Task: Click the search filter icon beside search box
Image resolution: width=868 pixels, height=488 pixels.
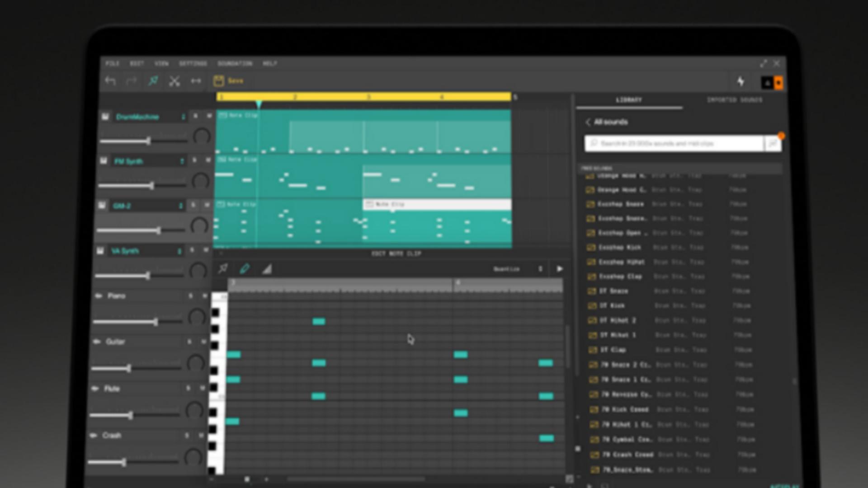Action: coord(773,144)
